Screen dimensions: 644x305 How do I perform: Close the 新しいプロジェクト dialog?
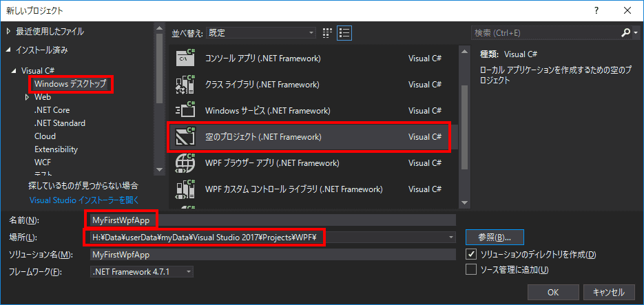click(627, 11)
